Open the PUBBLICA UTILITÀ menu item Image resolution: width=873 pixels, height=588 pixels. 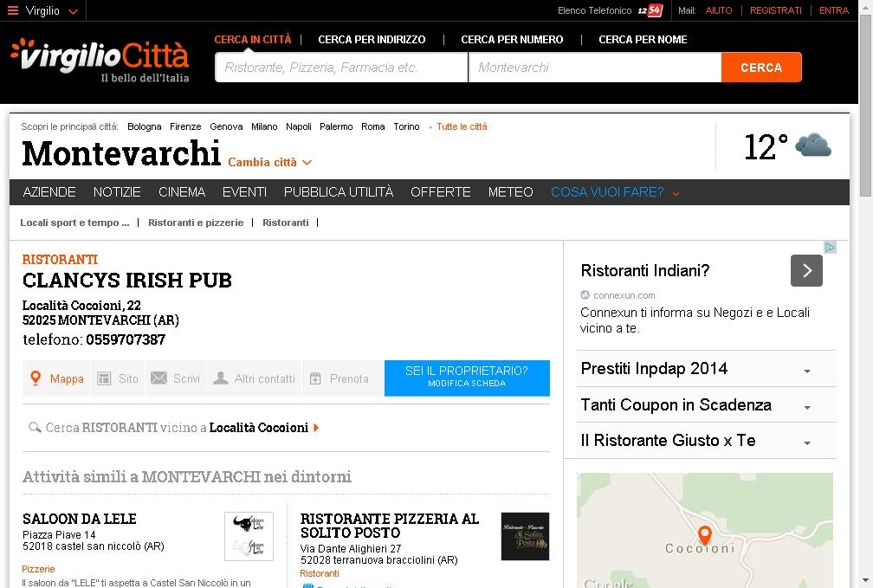coord(339,192)
